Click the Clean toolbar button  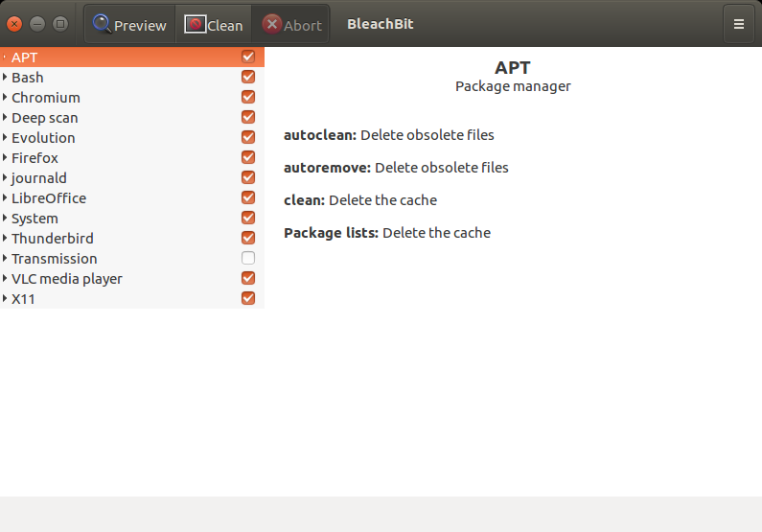(x=214, y=24)
